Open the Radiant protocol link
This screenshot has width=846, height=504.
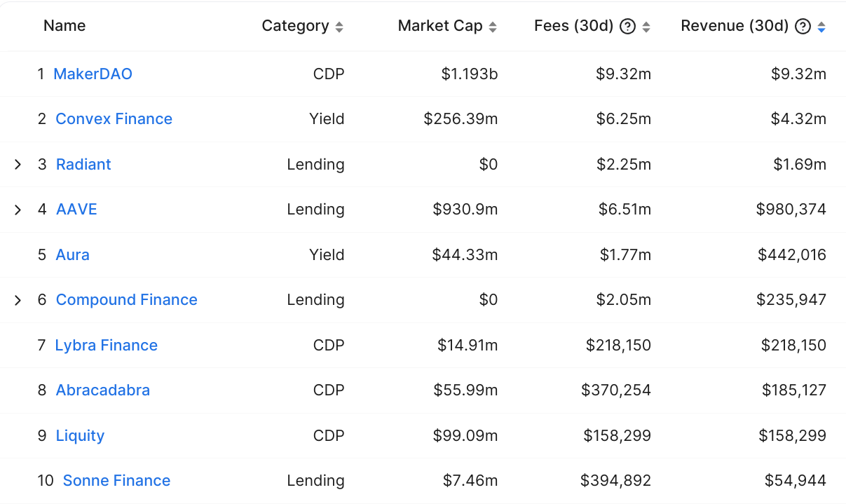(x=83, y=164)
